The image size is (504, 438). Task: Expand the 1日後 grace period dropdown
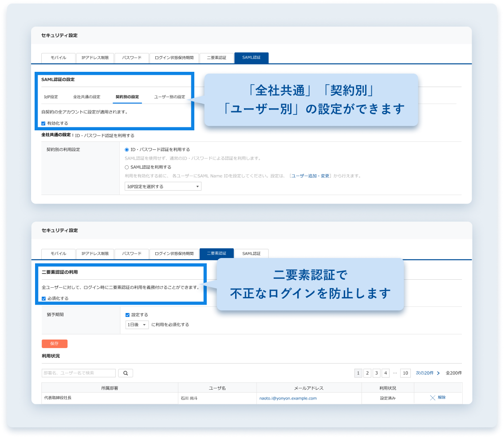pyautogui.click(x=137, y=325)
